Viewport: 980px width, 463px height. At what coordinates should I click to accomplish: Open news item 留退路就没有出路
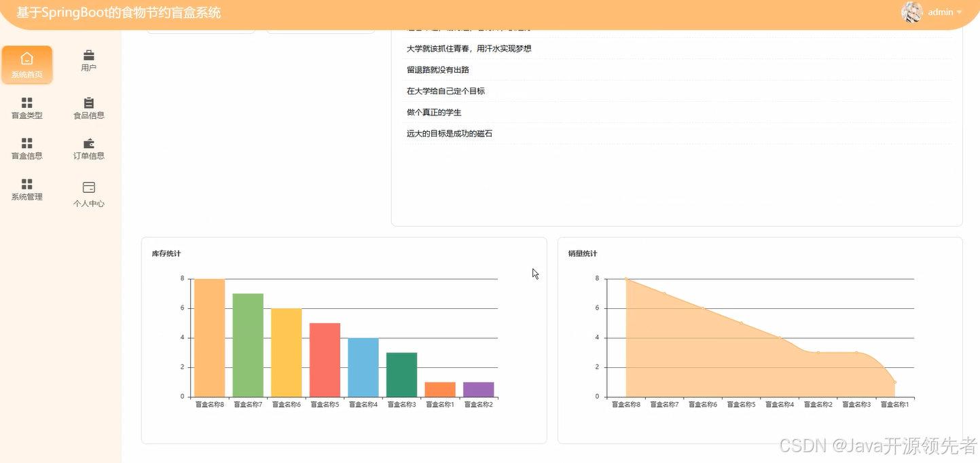438,70
